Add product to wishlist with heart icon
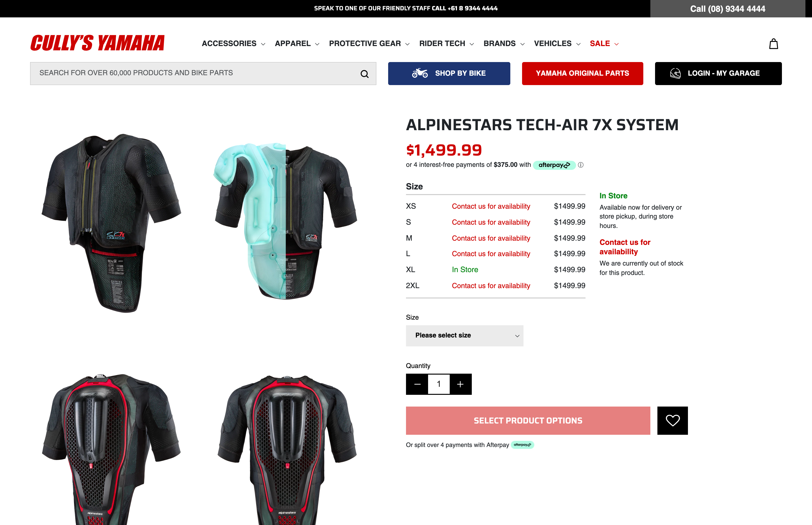 [672, 420]
